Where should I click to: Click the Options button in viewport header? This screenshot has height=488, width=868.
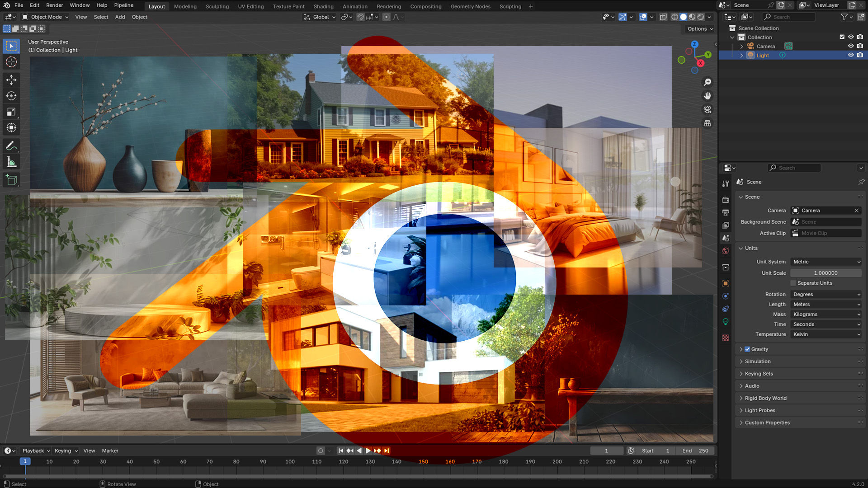pyautogui.click(x=698, y=28)
